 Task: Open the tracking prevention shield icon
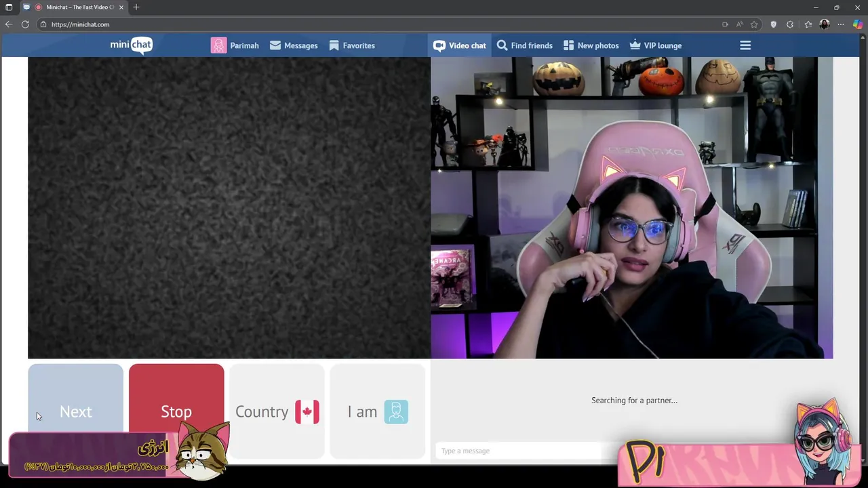point(774,24)
